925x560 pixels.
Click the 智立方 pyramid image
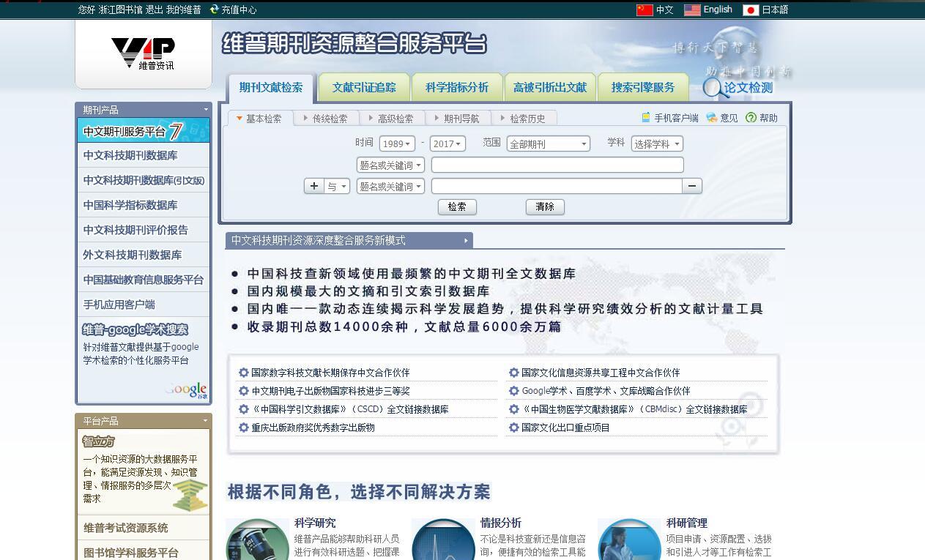pos(190,495)
